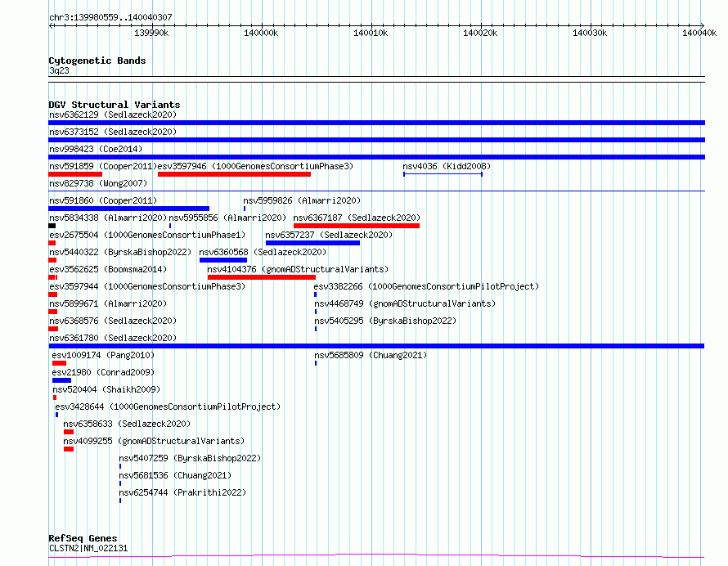
Task: Select nsv4104376 (gnomADStructuralVariants) label
Action: pos(298,269)
